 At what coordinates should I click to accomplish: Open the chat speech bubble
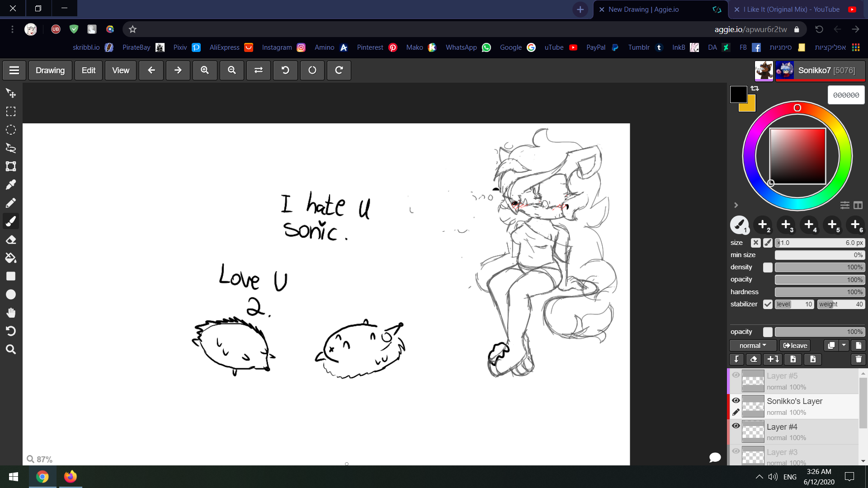pyautogui.click(x=715, y=457)
